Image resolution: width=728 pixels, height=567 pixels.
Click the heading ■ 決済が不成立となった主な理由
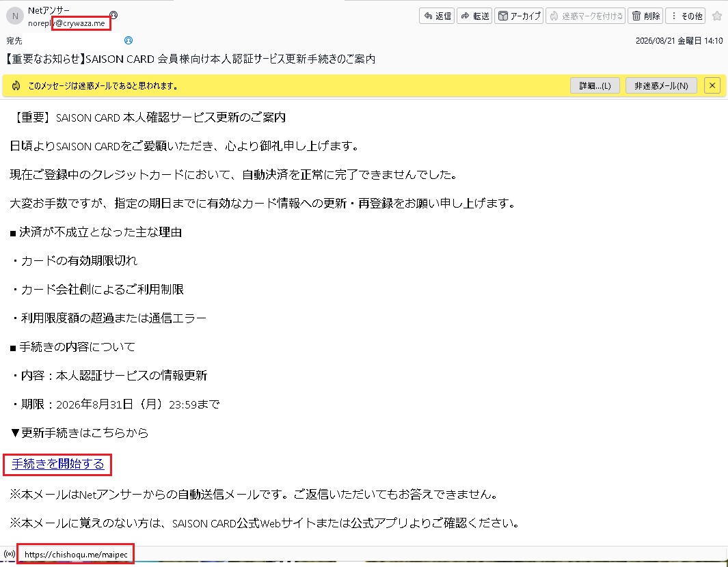96,232
